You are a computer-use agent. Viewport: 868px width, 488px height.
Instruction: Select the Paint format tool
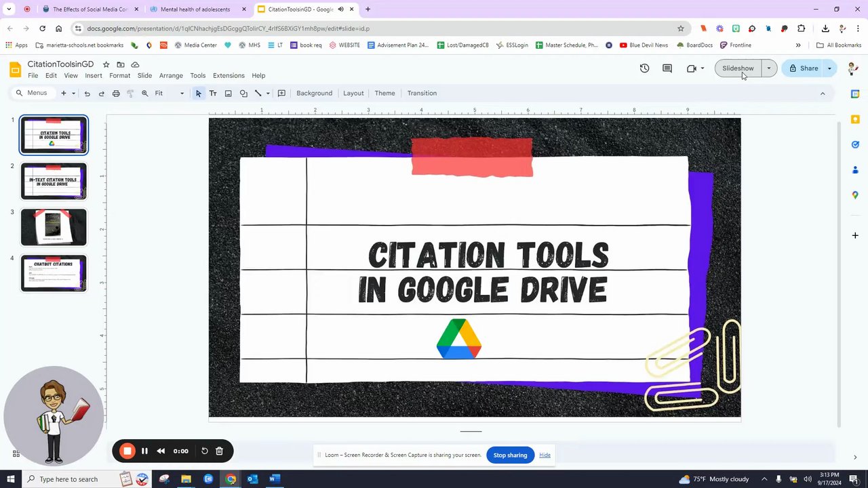[x=130, y=94]
